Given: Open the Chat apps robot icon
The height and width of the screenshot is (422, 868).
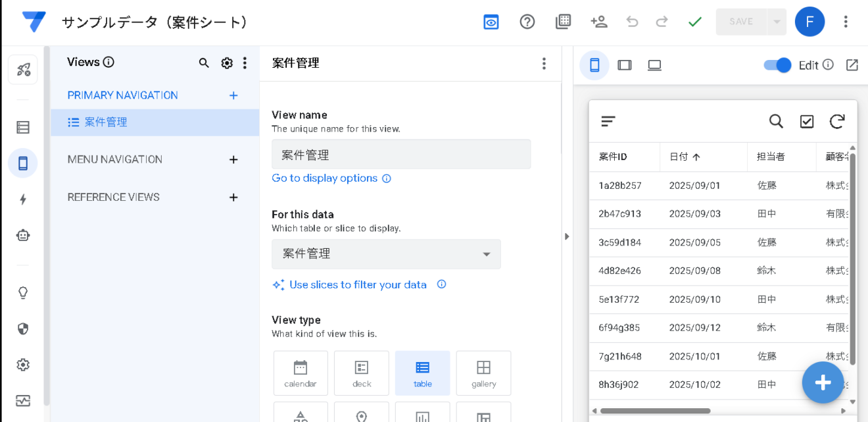Looking at the screenshot, I should tap(23, 235).
